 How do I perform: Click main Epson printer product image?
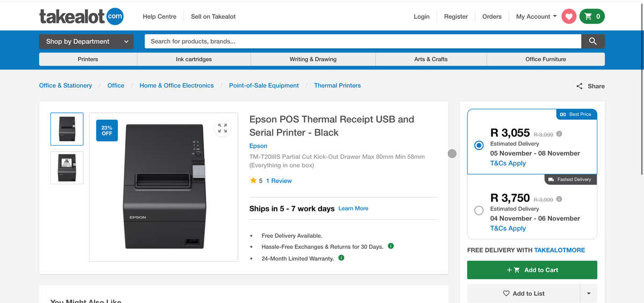pyautogui.click(x=164, y=186)
